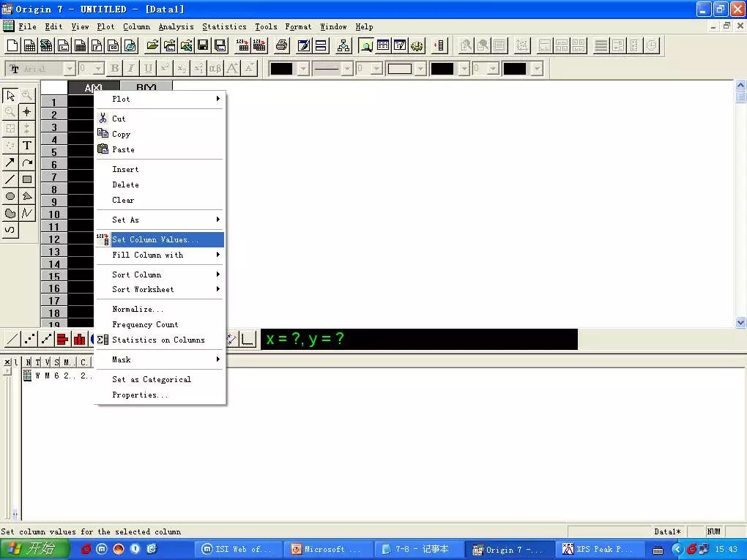This screenshot has width=747, height=560.
Task: Choose Statistics on Columns entry
Action: tap(160, 340)
